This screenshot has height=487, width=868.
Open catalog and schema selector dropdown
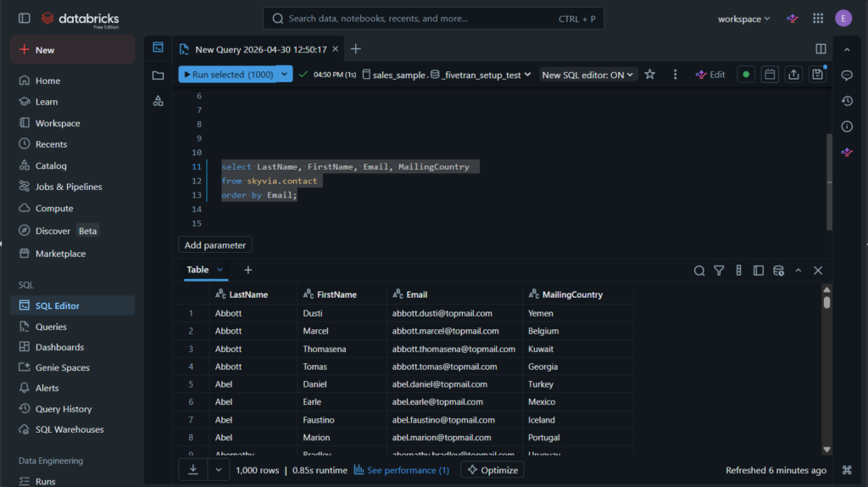click(446, 75)
